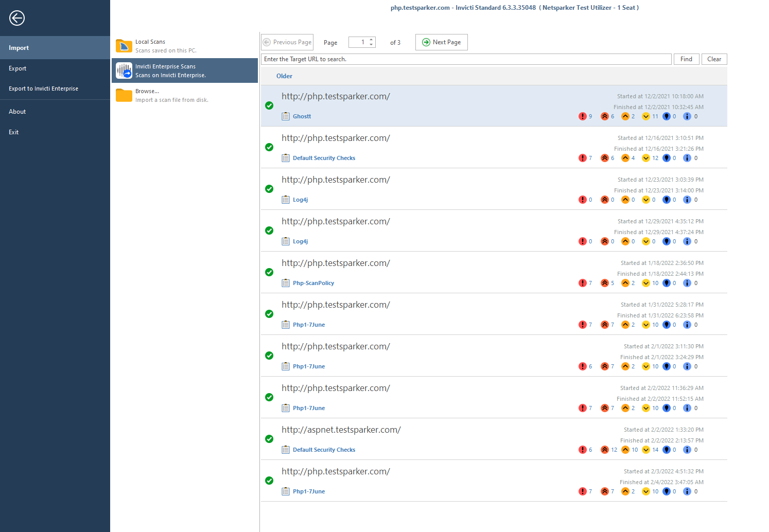The height and width of the screenshot is (532, 769).
Task: Select the aspnet.testsparker.com scan
Action: 494,439
